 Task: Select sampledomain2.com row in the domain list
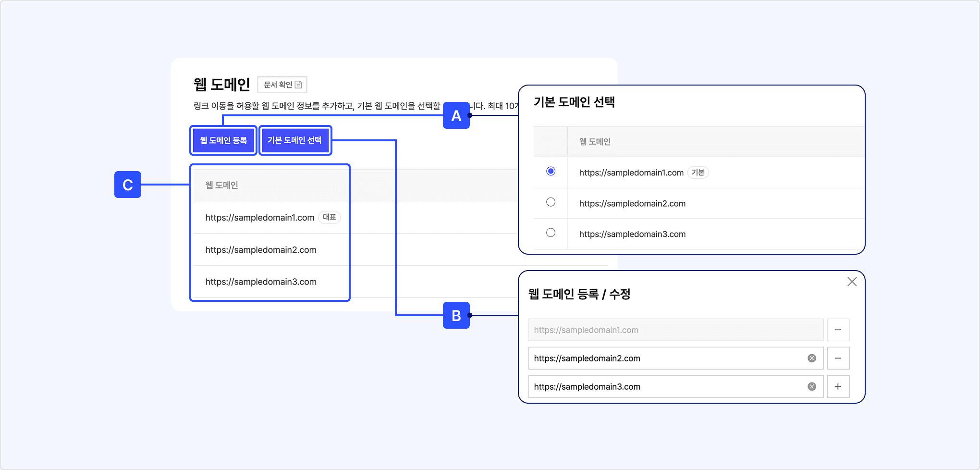pyautogui.click(x=261, y=250)
